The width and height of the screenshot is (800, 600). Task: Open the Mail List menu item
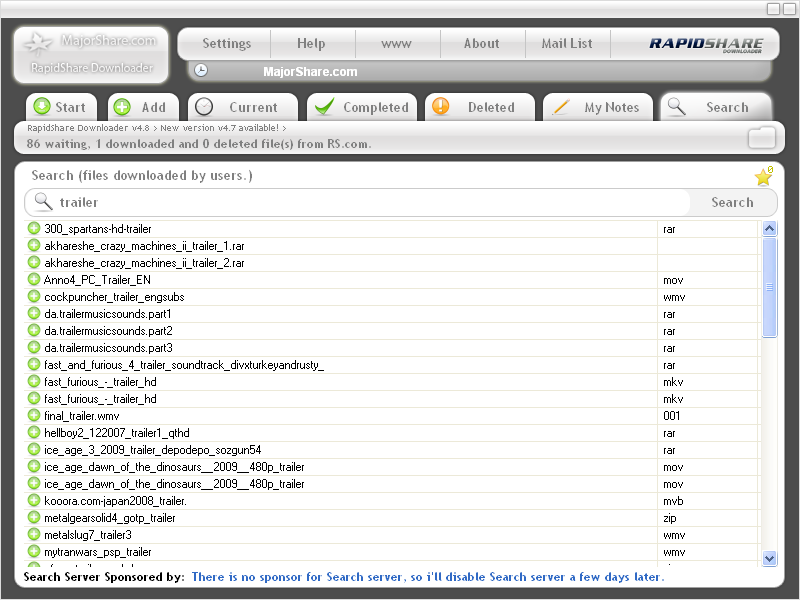pyautogui.click(x=567, y=44)
